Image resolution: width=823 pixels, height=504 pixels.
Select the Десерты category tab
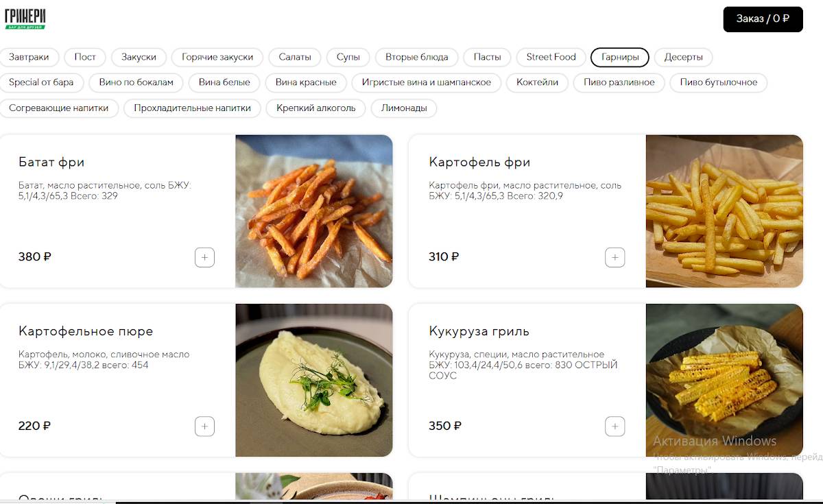click(683, 57)
